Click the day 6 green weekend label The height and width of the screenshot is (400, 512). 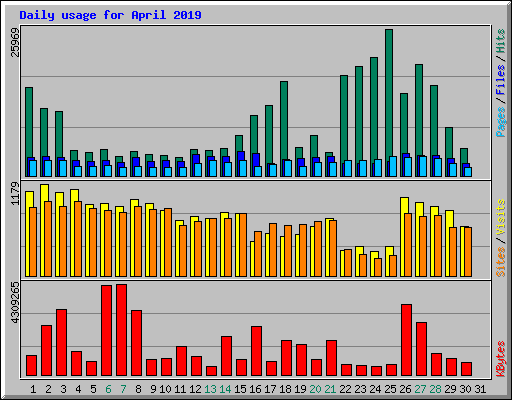pyautogui.click(x=108, y=389)
